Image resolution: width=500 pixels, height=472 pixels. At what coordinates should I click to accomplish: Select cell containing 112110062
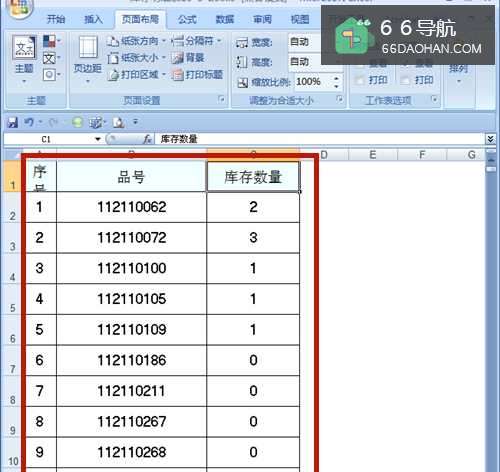click(132, 207)
